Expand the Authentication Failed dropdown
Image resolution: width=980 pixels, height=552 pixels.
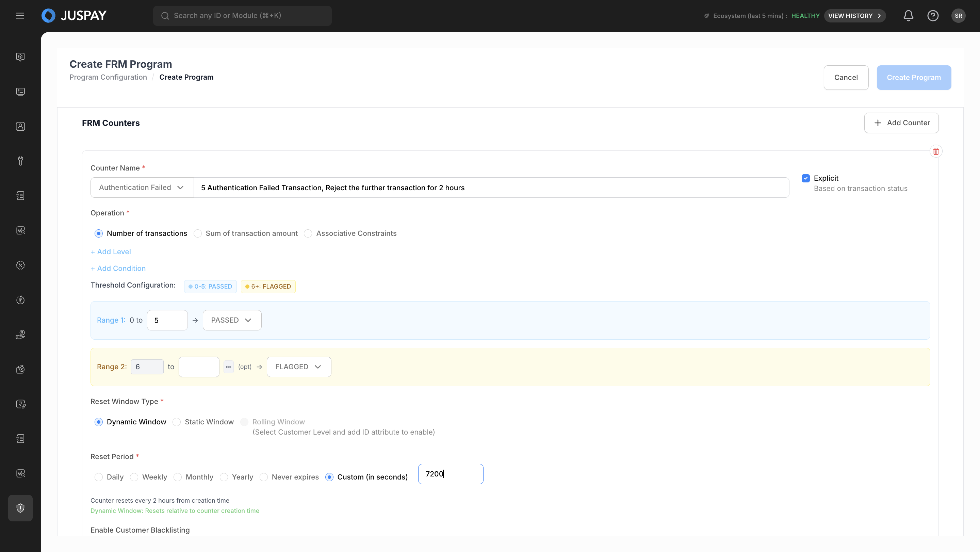click(142, 188)
